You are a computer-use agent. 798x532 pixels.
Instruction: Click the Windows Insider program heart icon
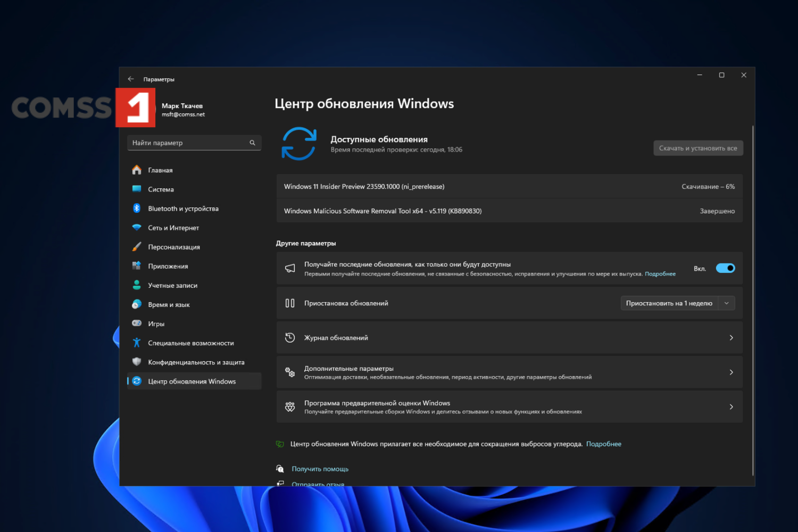[x=290, y=406]
